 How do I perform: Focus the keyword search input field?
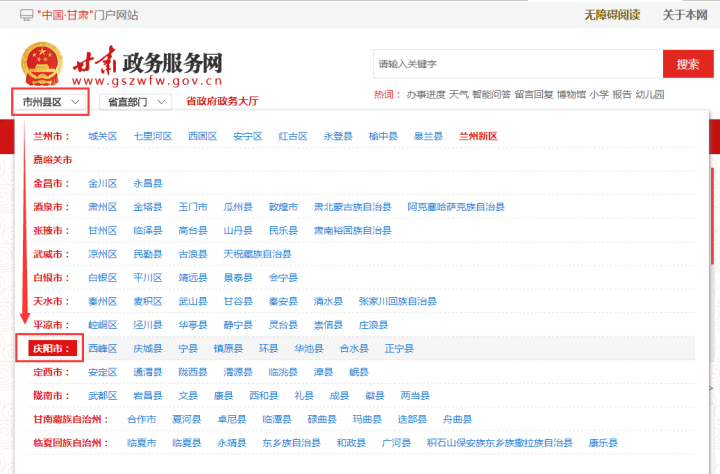tap(516, 63)
